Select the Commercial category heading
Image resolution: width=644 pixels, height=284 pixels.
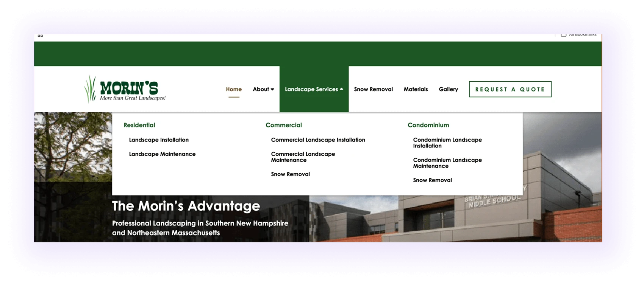(284, 125)
